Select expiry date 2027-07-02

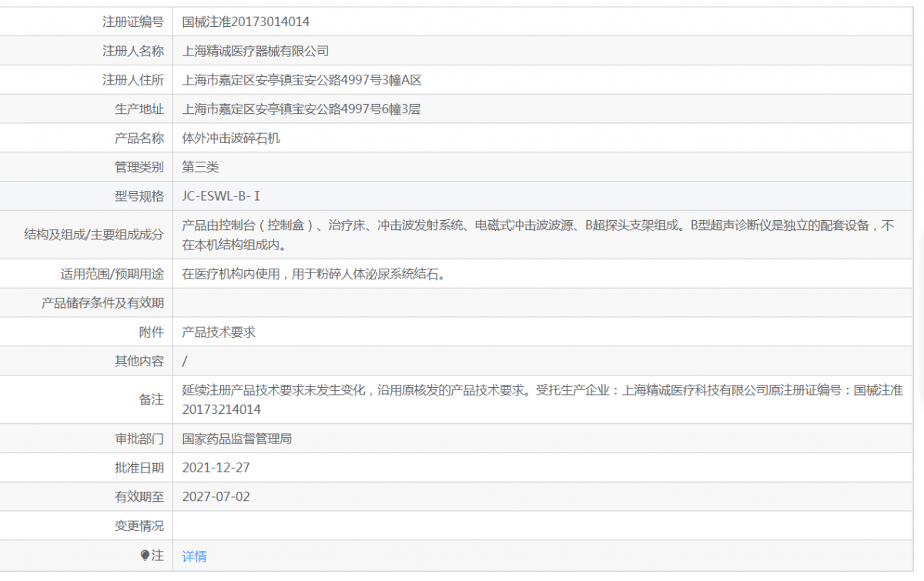coord(216,497)
